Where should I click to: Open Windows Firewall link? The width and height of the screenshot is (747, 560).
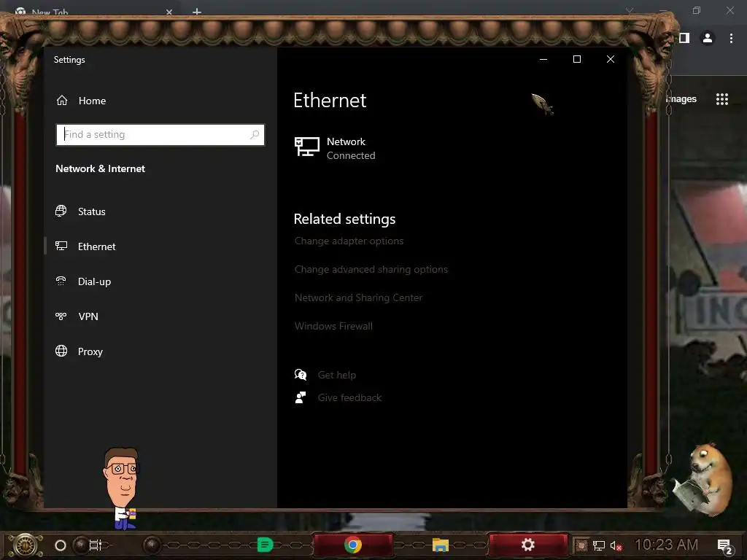(333, 326)
